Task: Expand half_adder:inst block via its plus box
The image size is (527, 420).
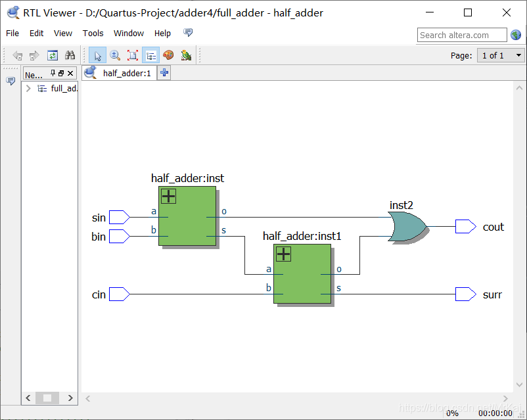Action: pyautogui.click(x=168, y=197)
